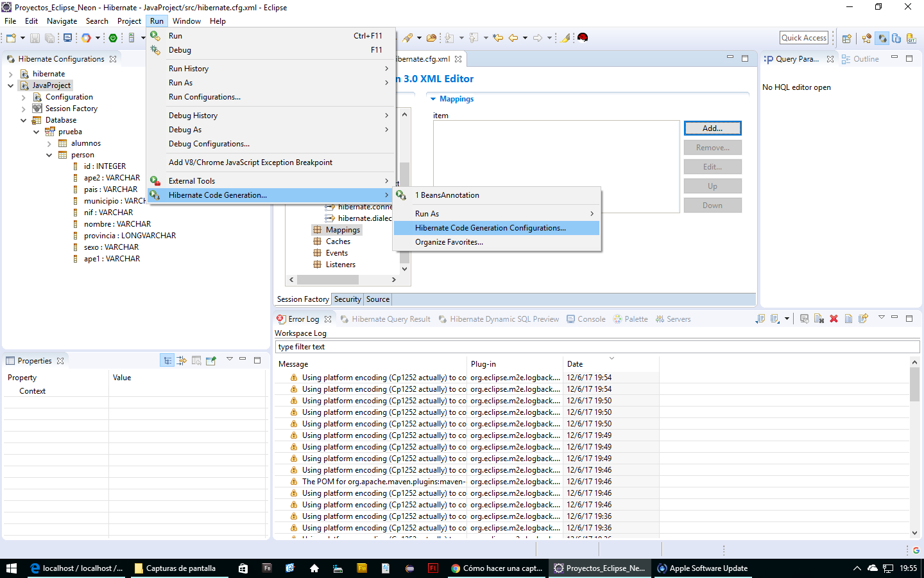The image size is (924, 578).
Task: Click the Quick Access search box
Action: pos(804,38)
